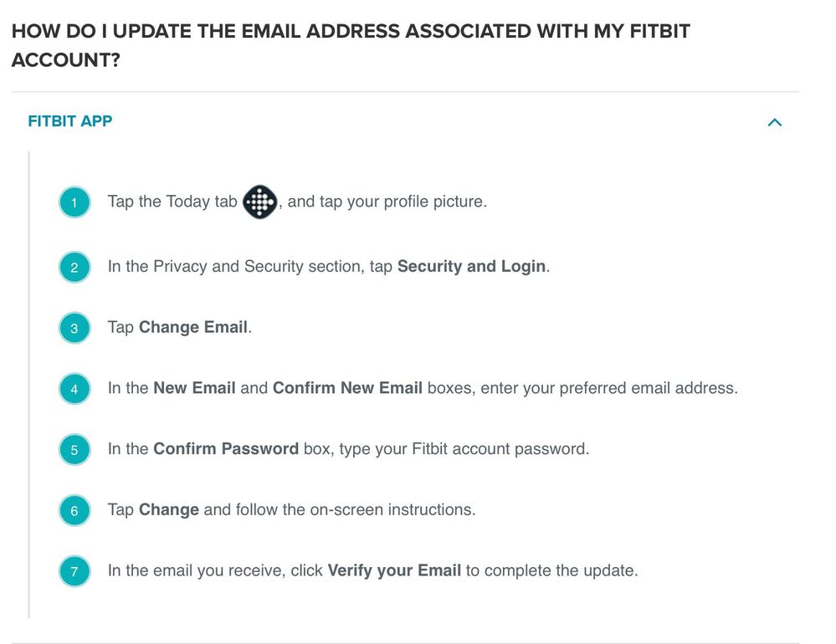This screenshot has height=644, width=836.
Task: Click step 3 number circle
Action: click(74, 328)
